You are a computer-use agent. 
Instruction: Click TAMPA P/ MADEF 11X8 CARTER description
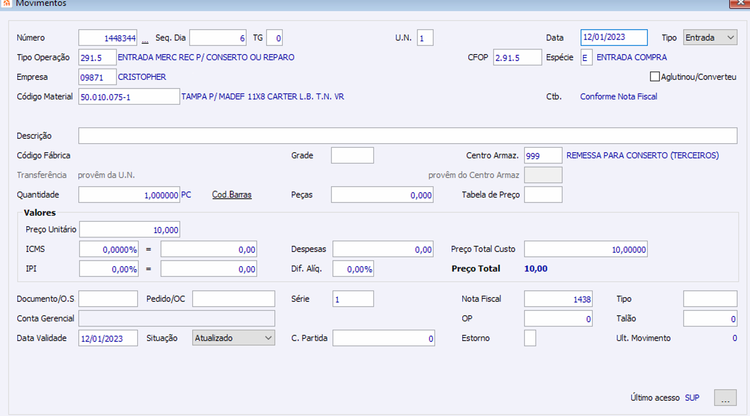tap(263, 97)
